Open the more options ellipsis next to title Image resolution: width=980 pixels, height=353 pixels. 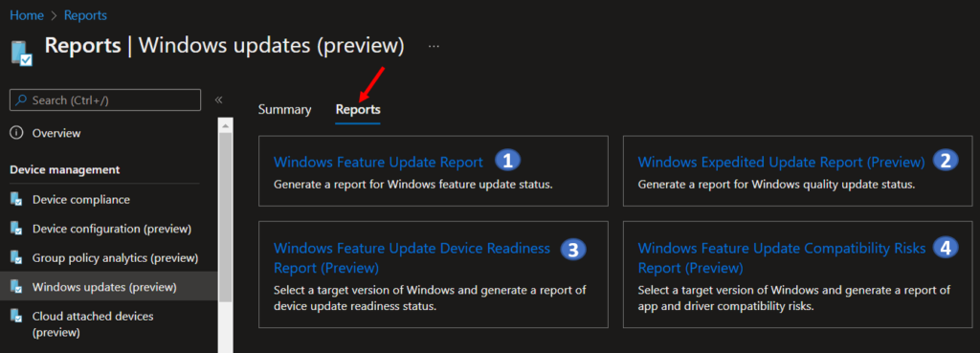pyautogui.click(x=434, y=46)
